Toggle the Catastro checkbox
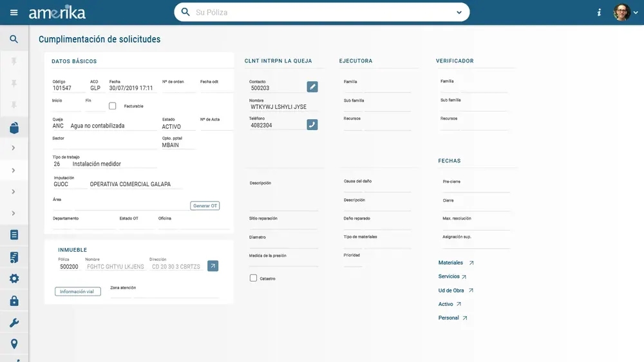 coord(253,278)
